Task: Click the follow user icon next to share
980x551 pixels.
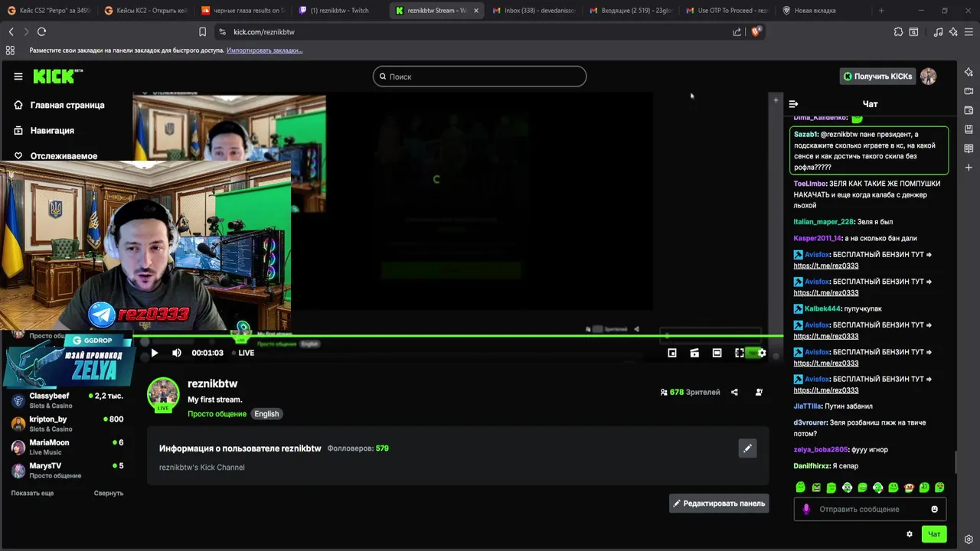Action: point(759,392)
